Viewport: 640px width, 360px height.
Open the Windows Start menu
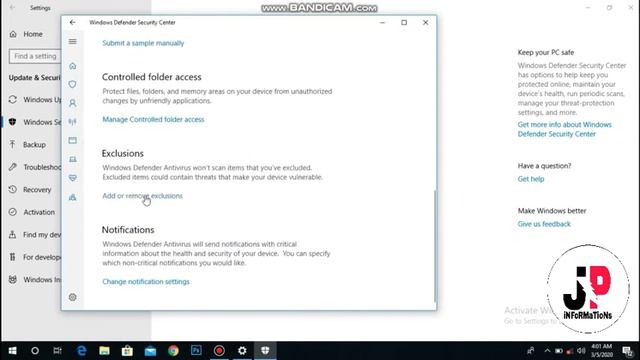[12, 351]
